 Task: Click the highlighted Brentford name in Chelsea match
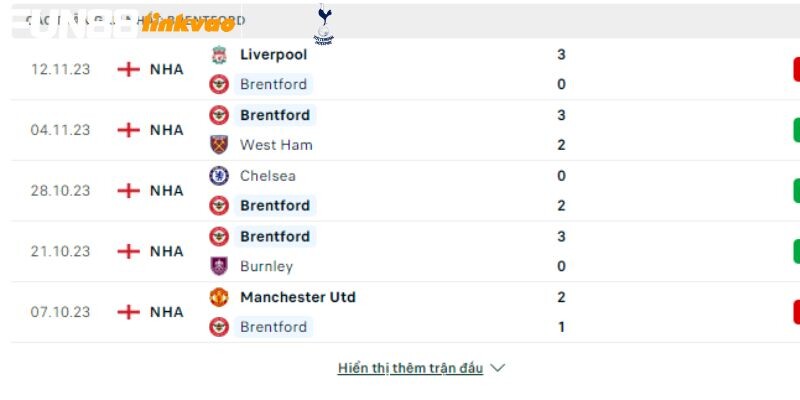[x=275, y=206]
